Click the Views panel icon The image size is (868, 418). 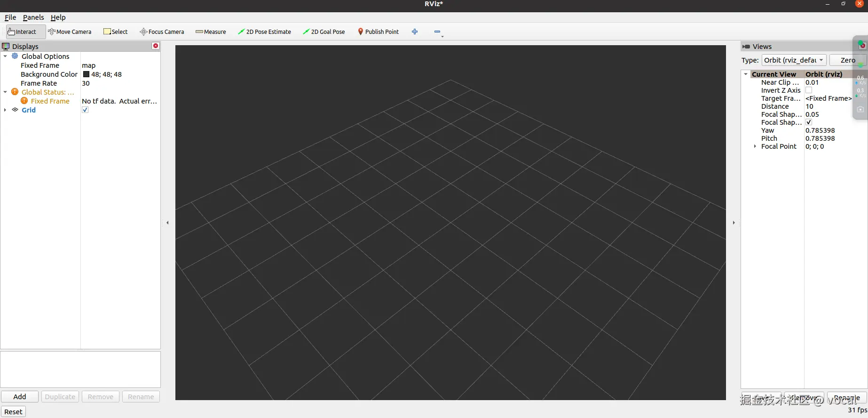pyautogui.click(x=746, y=46)
